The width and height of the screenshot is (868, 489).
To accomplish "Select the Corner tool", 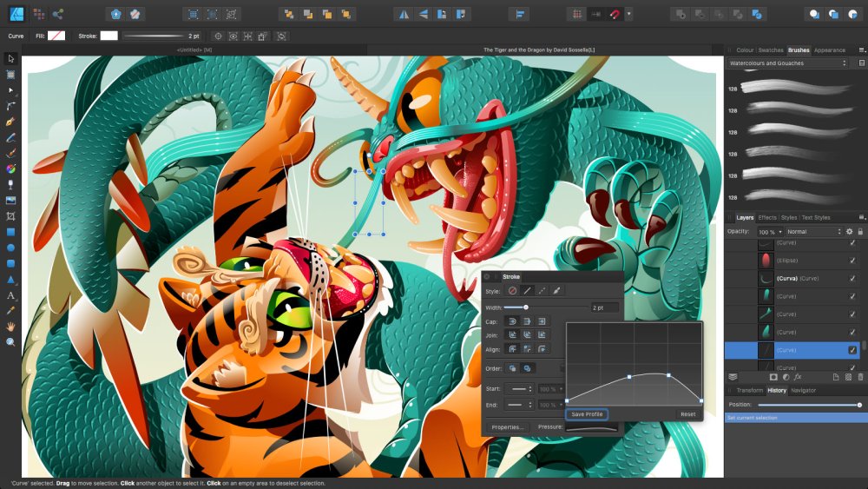I will pyautogui.click(x=10, y=106).
